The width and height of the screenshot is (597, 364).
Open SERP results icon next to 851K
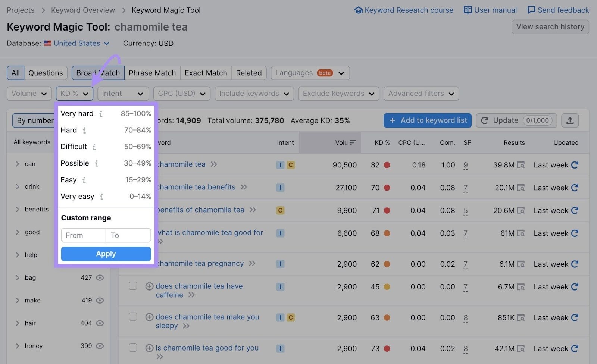point(521,318)
